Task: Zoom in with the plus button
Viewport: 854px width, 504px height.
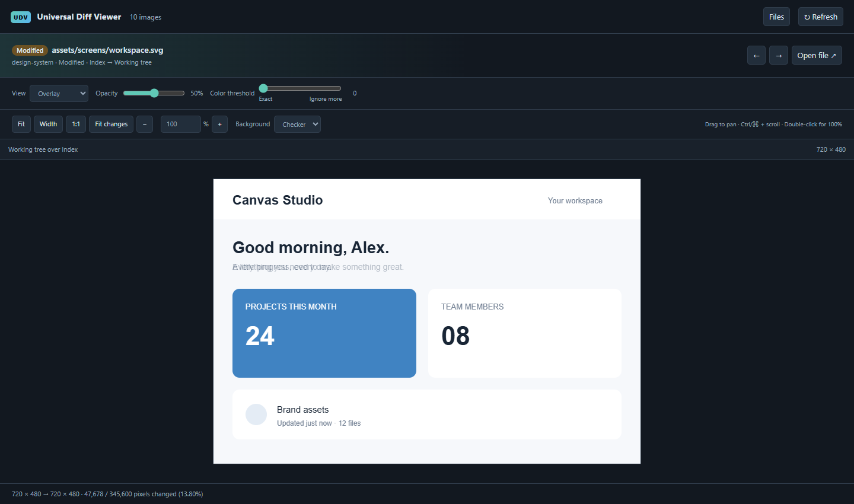Action: coord(219,124)
